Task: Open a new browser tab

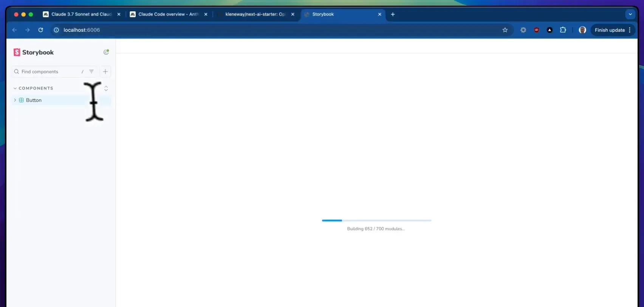Action: 393,14
